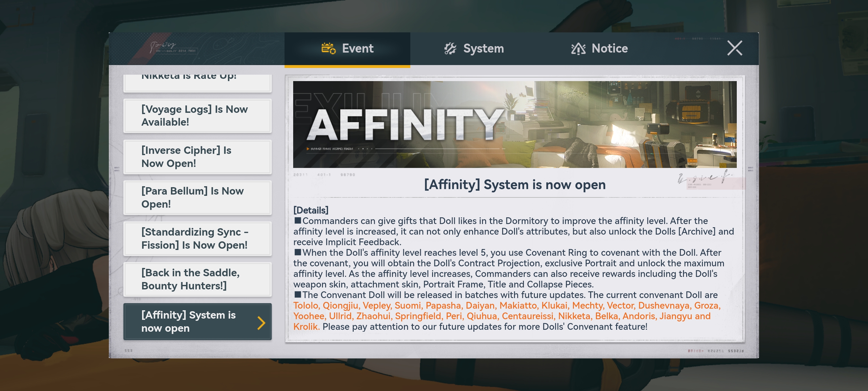The image size is (868, 391).
Task: Open the Inverse Cipher announcement
Action: [x=197, y=156]
